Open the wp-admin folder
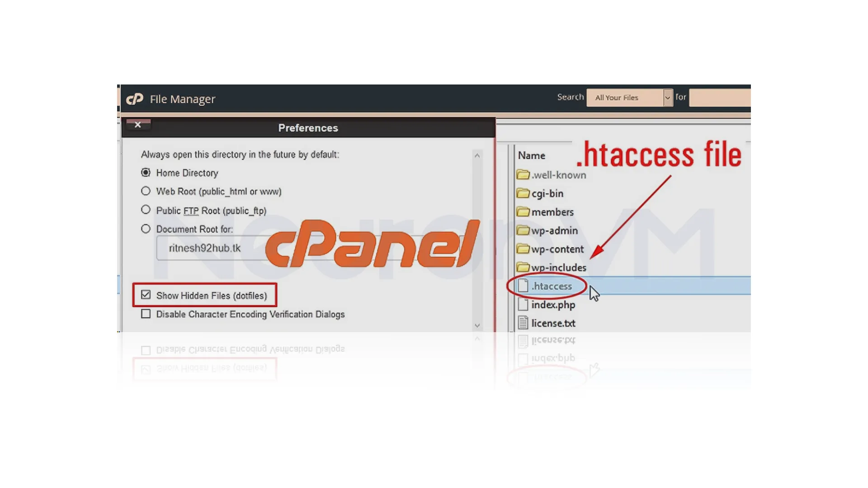868x488 pixels. [x=554, y=230]
